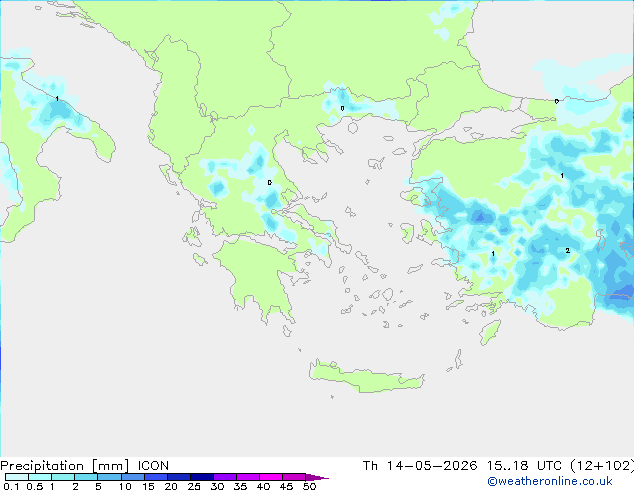
Task: Click the '1' value label over southern Italy
Action: [57, 99]
